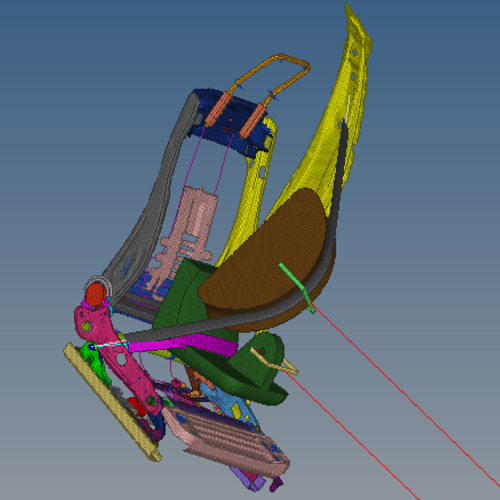Click the light green belt anchor strip
This screenshot has width=500, height=500.
pyautogui.click(x=297, y=288)
